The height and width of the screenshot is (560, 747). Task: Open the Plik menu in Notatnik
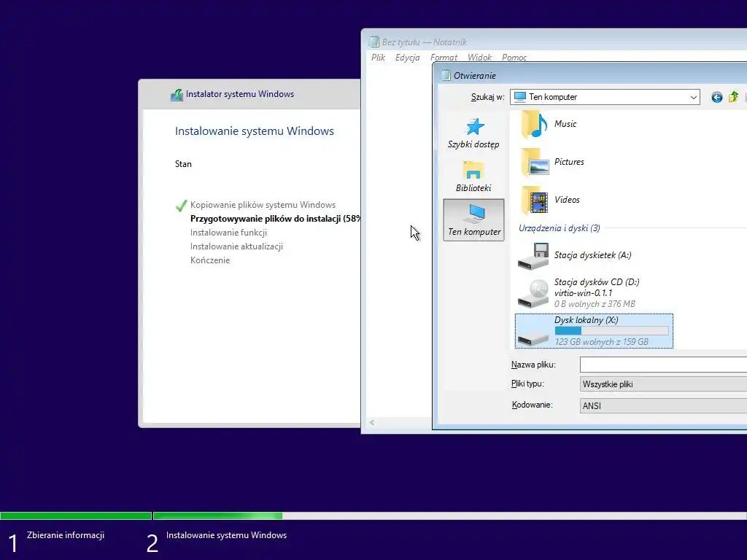[379, 57]
